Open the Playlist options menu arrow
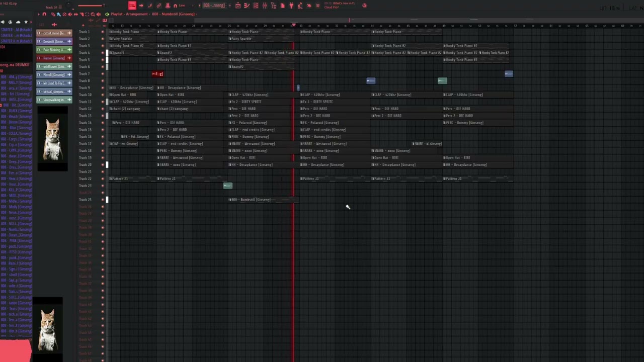The height and width of the screenshot is (362, 644). pos(39,14)
